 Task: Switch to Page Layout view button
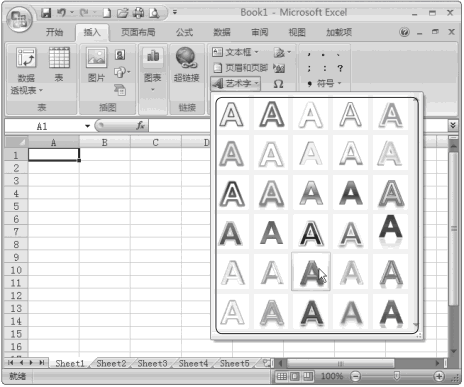[x=295, y=377]
